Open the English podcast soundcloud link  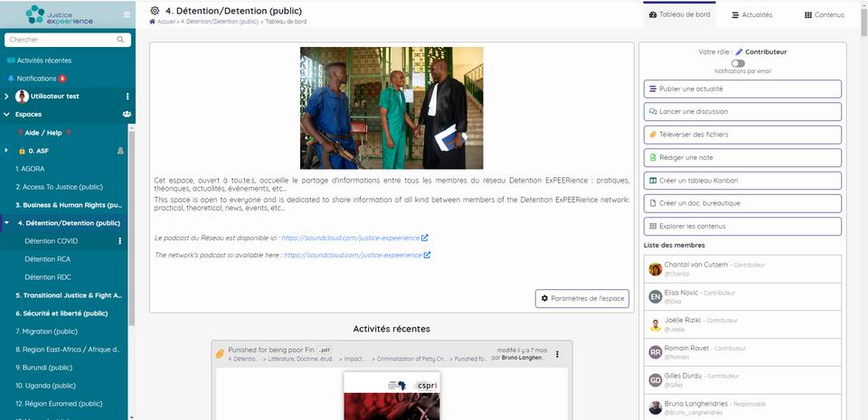tap(353, 255)
